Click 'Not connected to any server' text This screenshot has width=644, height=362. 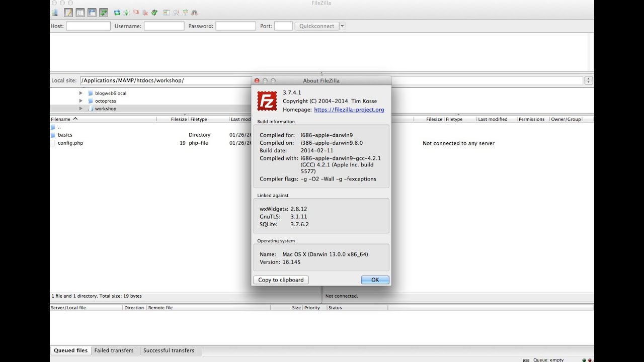click(458, 143)
